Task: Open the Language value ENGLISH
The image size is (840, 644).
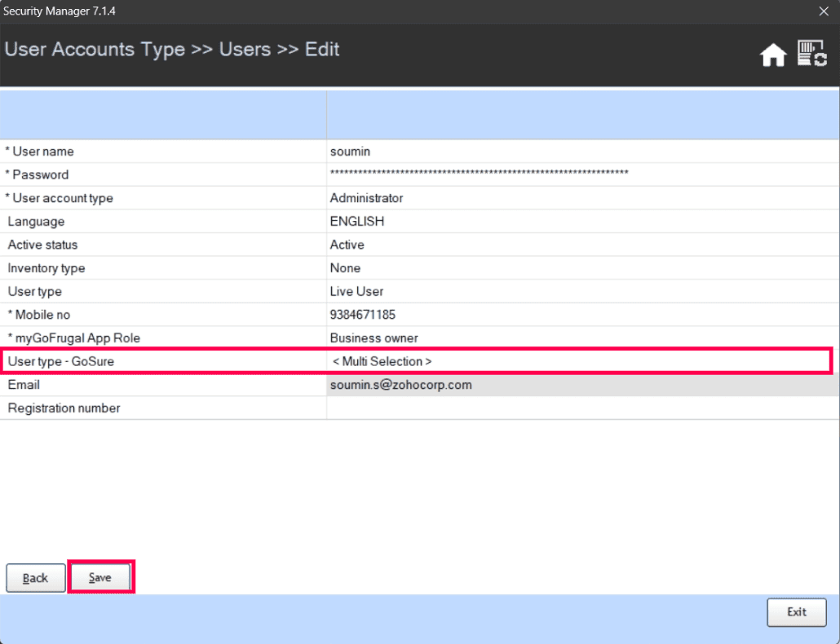Action: 583,222
